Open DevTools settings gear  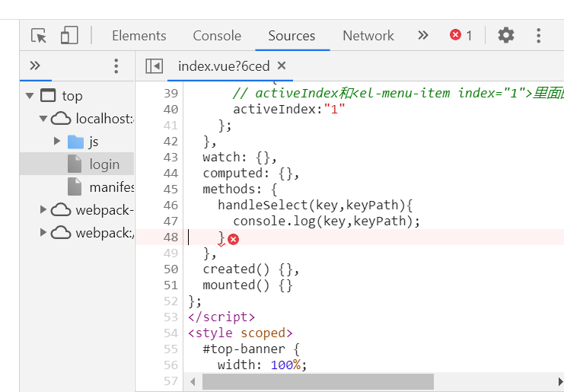pos(505,35)
